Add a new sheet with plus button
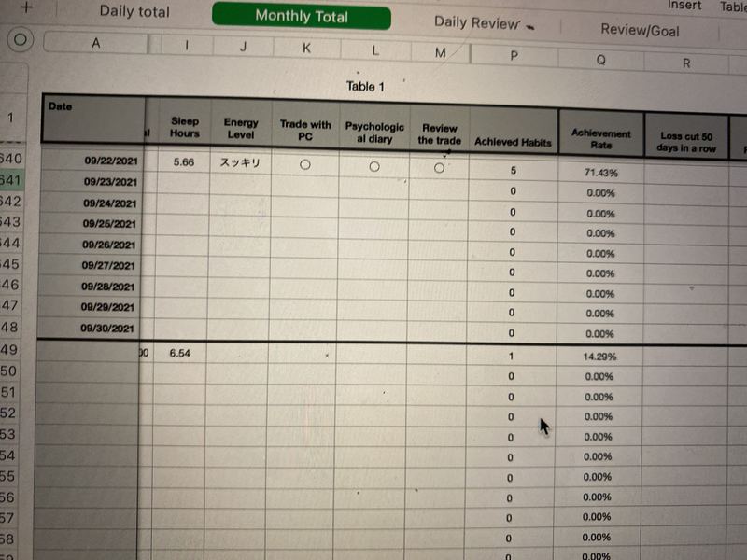 click(26, 7)
